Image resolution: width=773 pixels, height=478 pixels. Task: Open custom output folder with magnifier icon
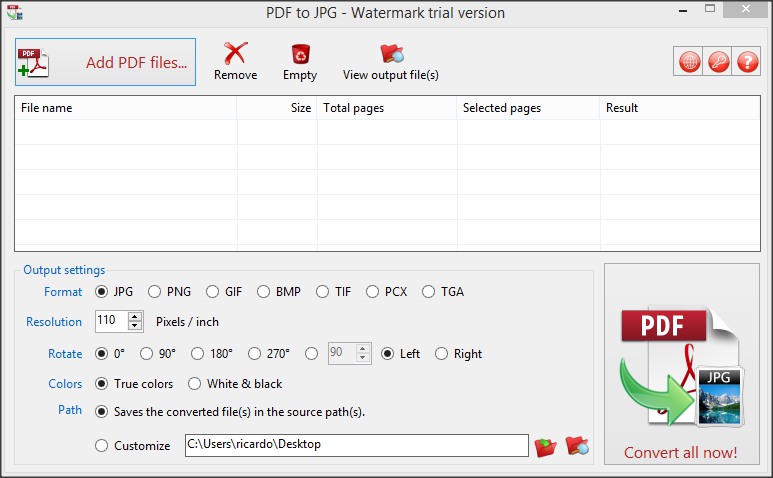click(x=577, y=445)
